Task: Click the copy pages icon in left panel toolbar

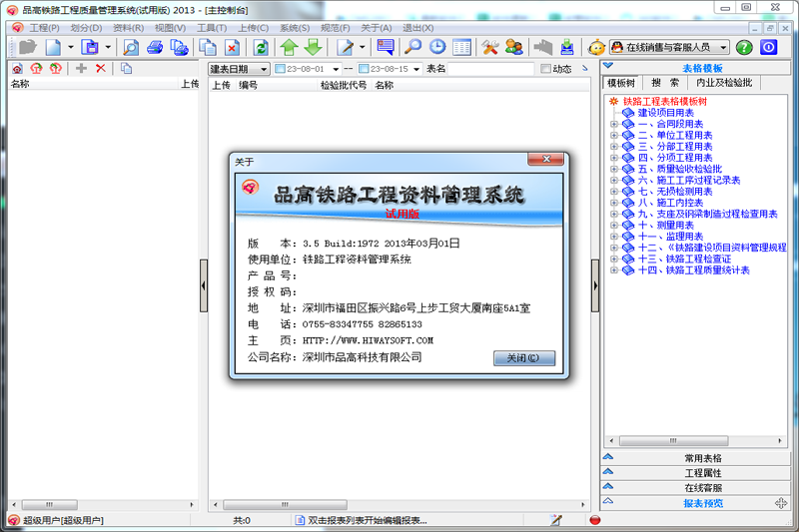Action: click(126, 68)
